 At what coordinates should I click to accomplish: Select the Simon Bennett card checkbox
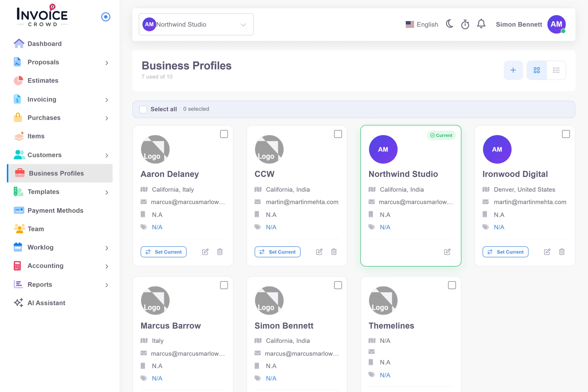338,285
